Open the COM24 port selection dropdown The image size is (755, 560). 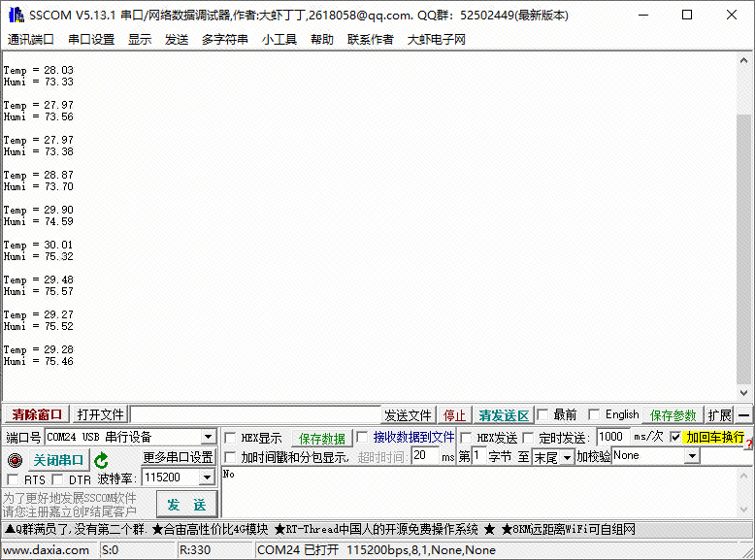coord(208,437)
